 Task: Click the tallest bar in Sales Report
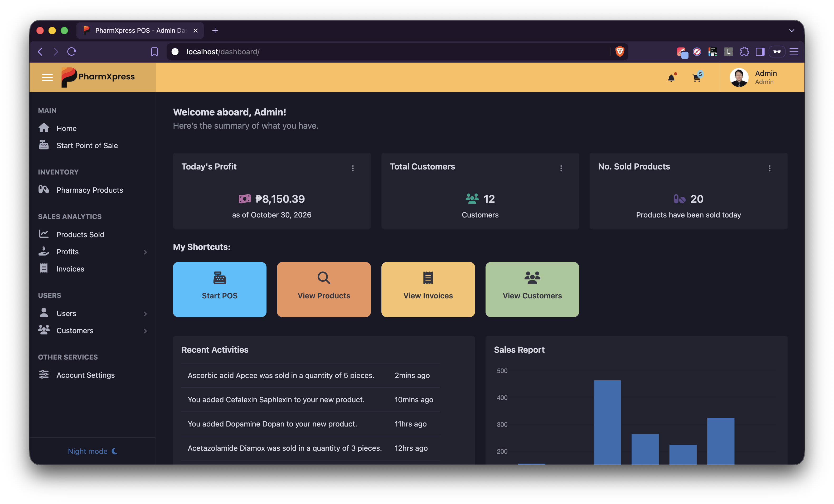click(607, 423)
